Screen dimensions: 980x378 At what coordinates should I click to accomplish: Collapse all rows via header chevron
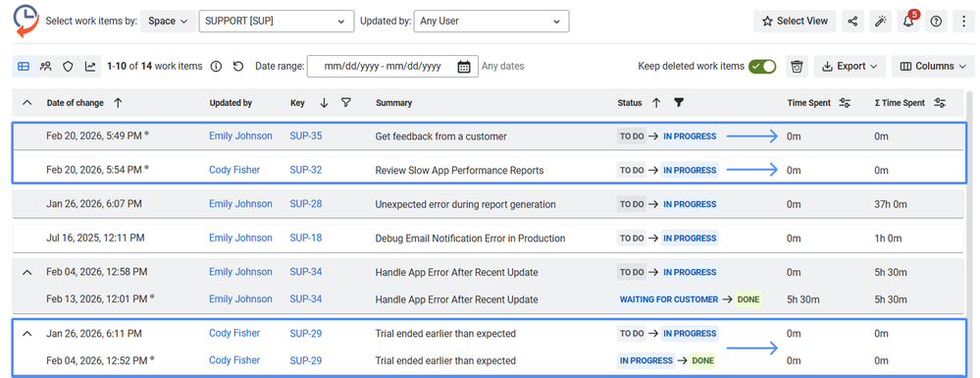point(26,103)
